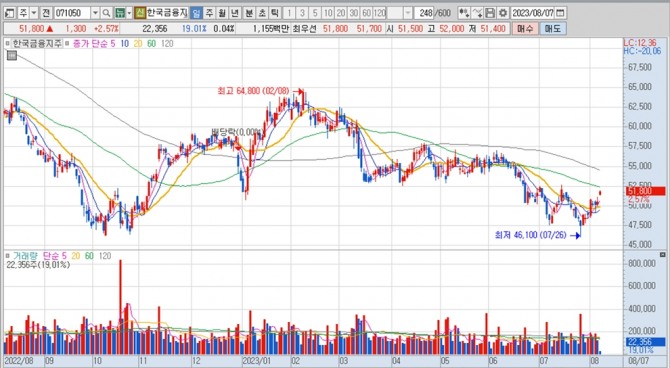Open the stock code 071050 dropdown arrow
The image size is (670, 368).
[x=95, y=13]
